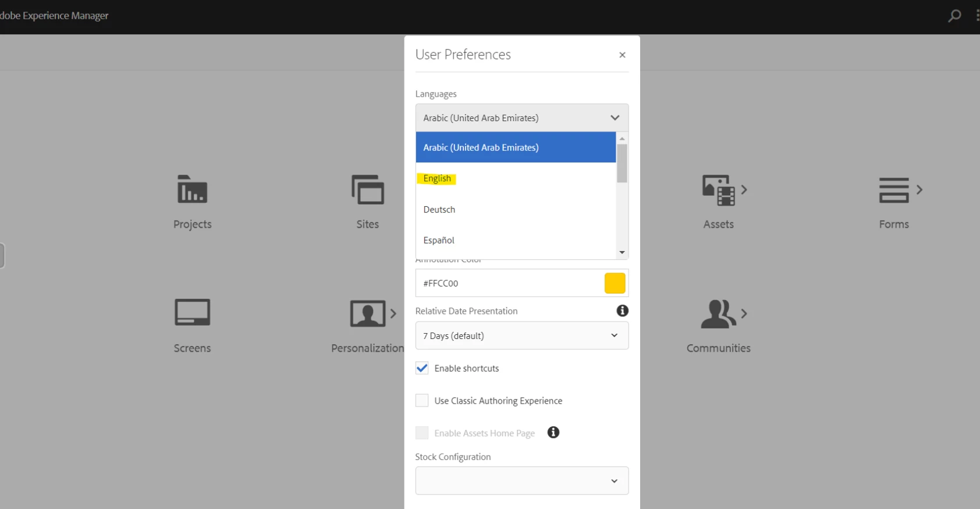Open the Stock Configuration dropdown
The width and height of the screenshot is (980, 509).
(522, 480)
